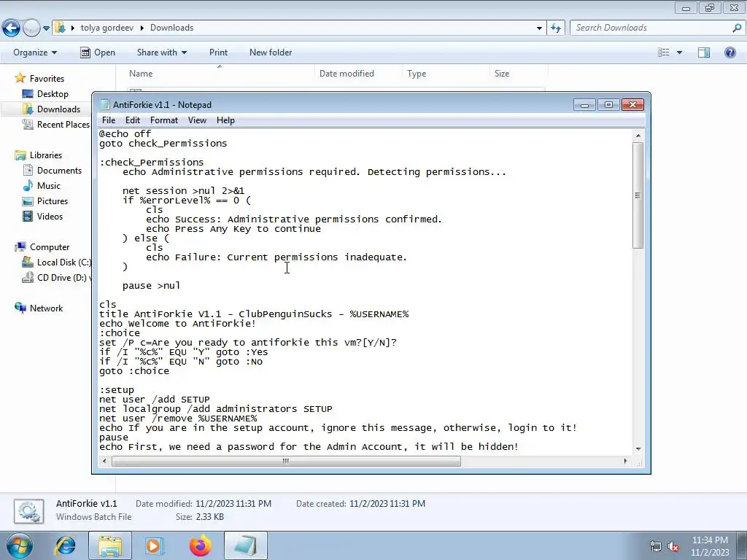747x560 pixels.
Task: Click the Windows Start button
Action: pyautogui.click(x=19, y=545)
